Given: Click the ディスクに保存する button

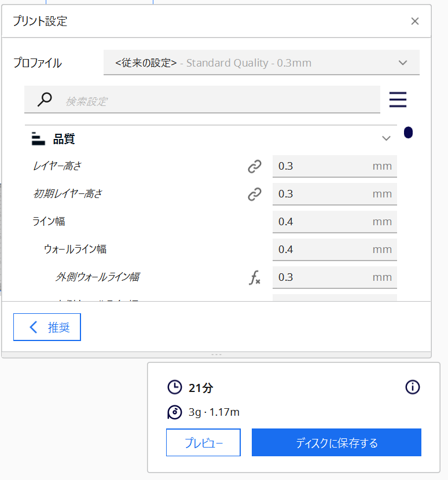Looking at the screenshot, I should 336,442.
